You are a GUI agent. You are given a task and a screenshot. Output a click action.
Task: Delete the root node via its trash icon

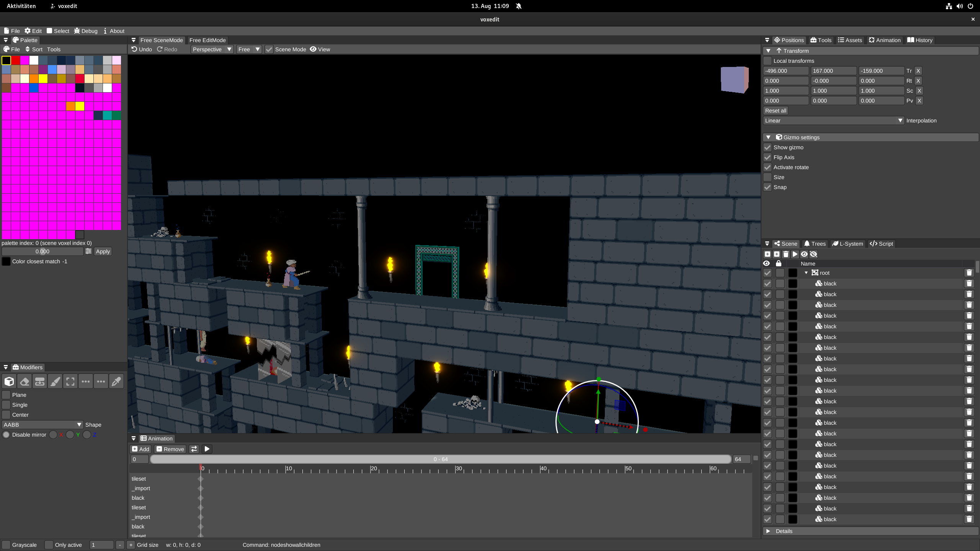coord(969,273)
